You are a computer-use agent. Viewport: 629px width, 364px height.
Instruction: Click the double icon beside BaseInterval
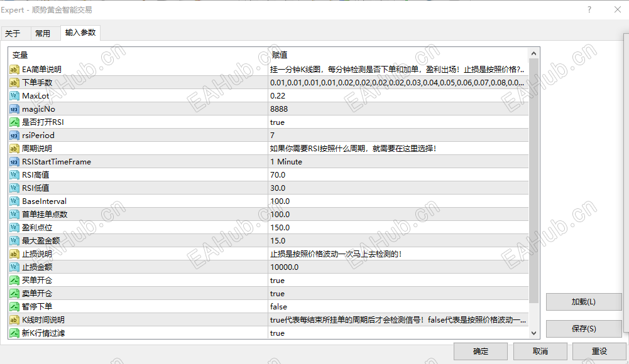tap(14, 201)
